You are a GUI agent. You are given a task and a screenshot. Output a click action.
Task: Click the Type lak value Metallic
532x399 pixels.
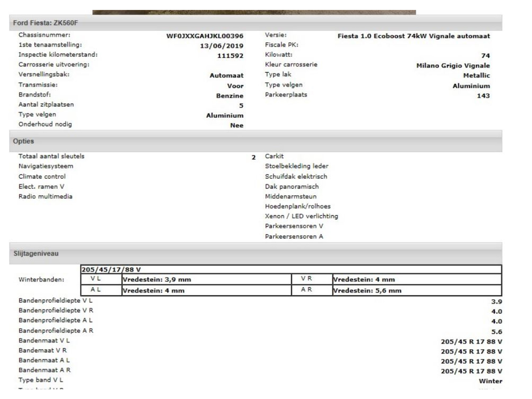click(477, 75)
